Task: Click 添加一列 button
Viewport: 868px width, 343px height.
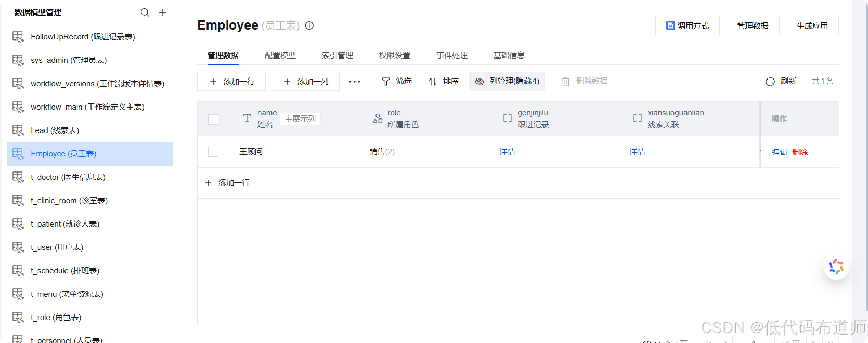Action: (x=305, y=82)
